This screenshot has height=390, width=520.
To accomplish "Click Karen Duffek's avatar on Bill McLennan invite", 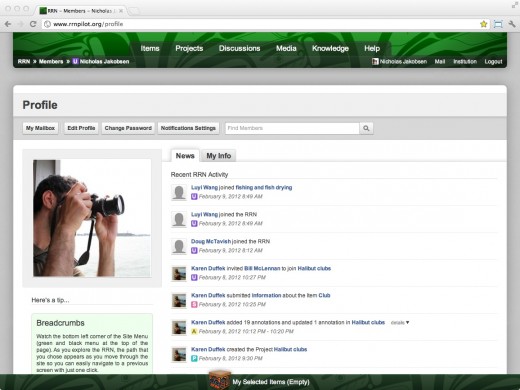I will pos(179,273).
